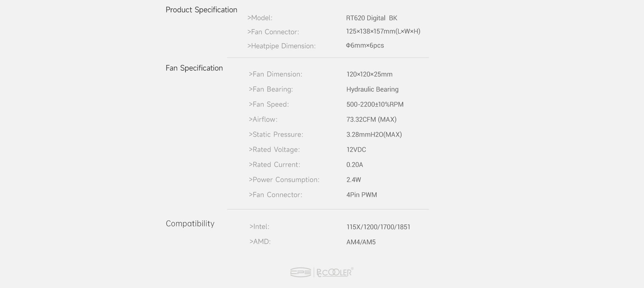The height and width of the screenshot is (288, 644).
Task: Click the PCCooler logo
Action: (334, 273)
